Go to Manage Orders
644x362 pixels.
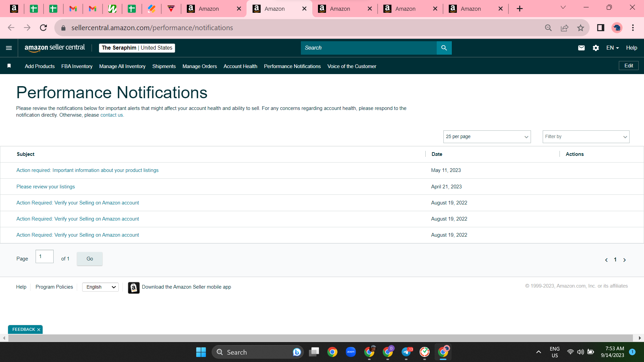coord(200,66)
